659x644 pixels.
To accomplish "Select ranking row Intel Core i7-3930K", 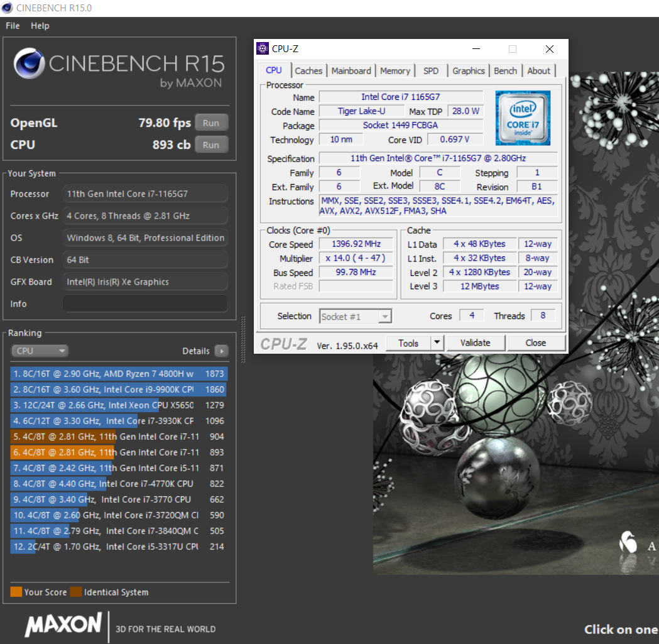I will click(x=119, y=421).
